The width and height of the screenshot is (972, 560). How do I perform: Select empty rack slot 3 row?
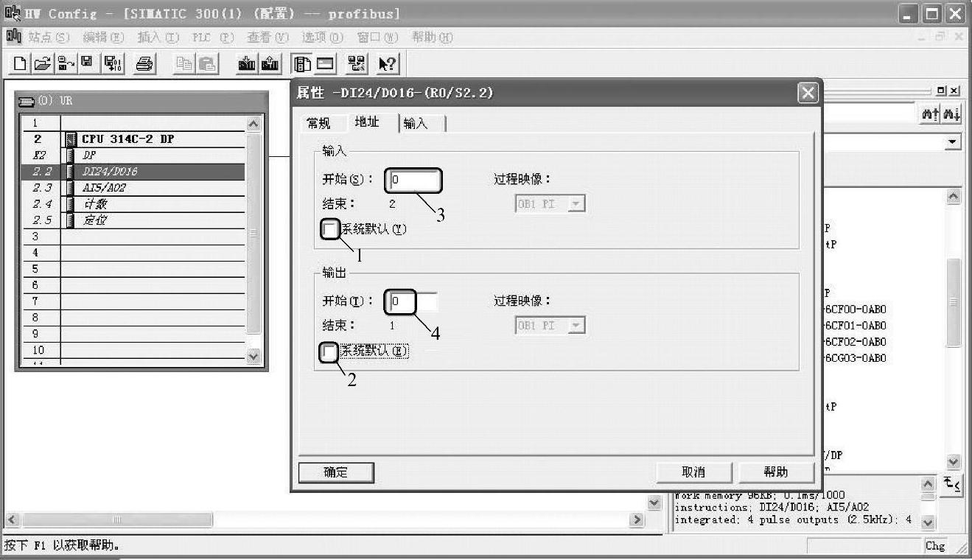click(131, 237)
